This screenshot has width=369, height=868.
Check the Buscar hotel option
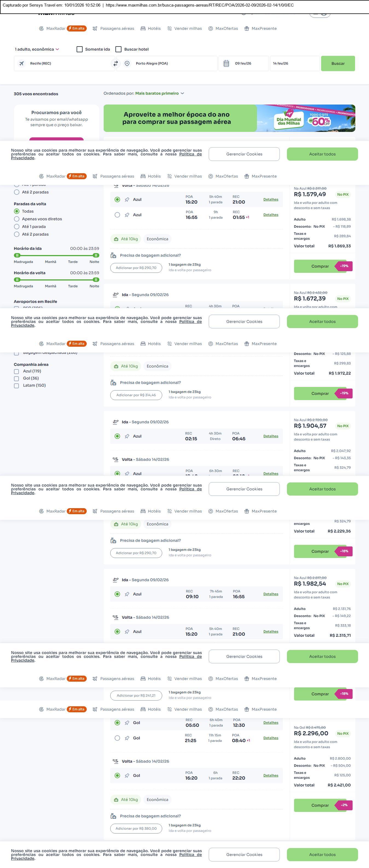(x=118, y=49)
